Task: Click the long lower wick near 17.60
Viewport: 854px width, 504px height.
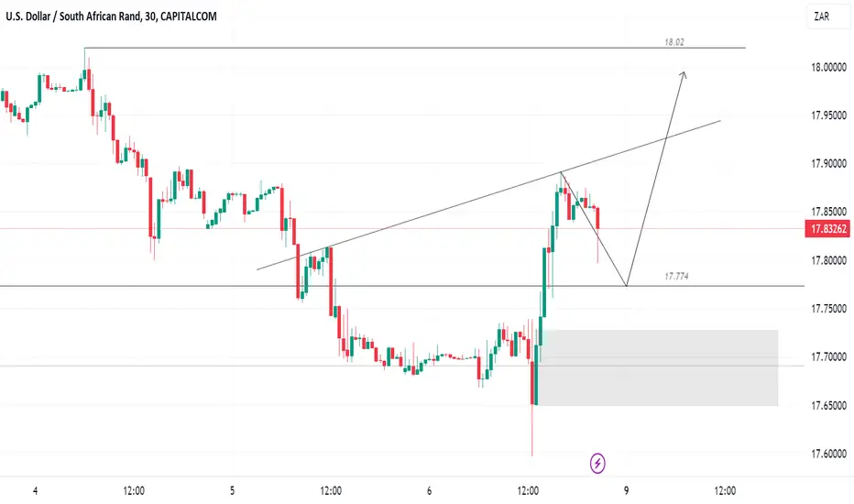Action: click(x=532, y=431)
